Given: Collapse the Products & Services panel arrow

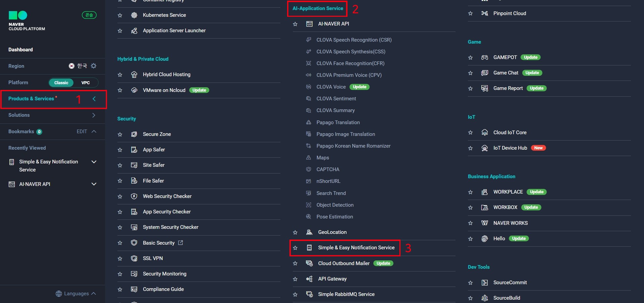Looking at the screenshot, I should (x=94, y=99).
